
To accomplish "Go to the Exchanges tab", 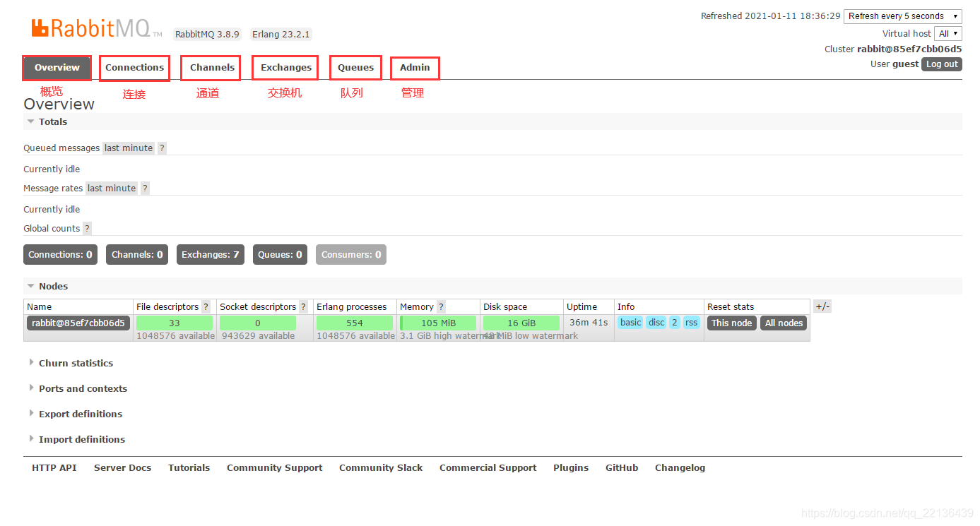I will pos(285,68).
